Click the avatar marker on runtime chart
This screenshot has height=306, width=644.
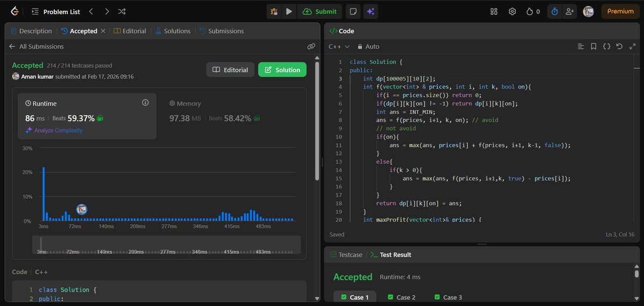[82, 209]
